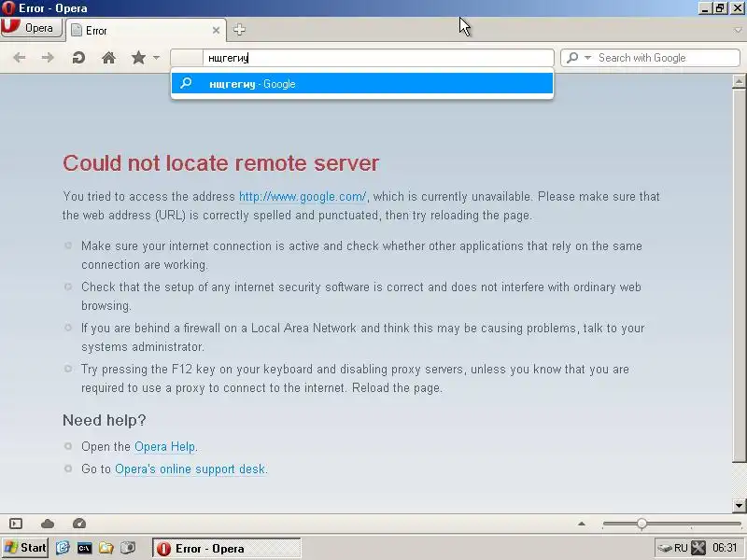
Task: Click the "Need help?" heading
Action: (x=105, y=420)
